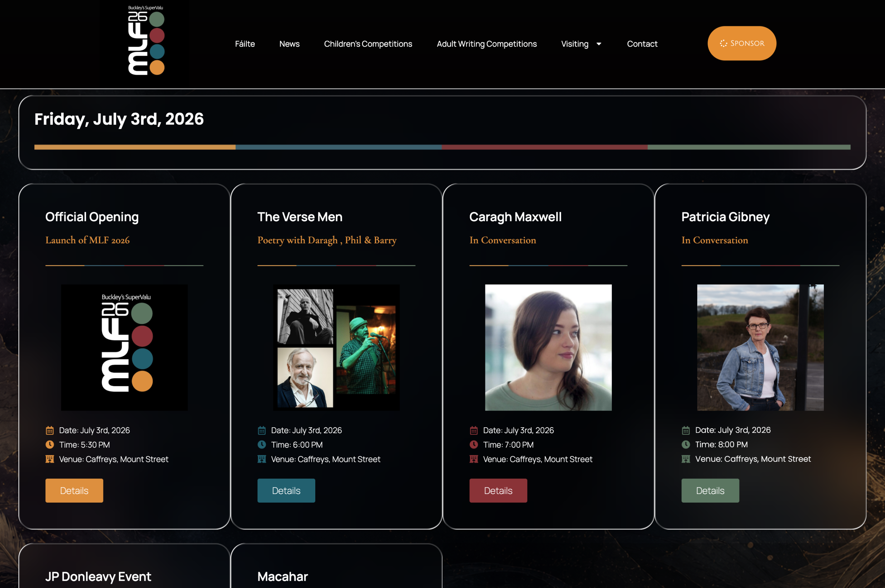This screenshot has height=588, width=885.
Task: Expand the Visiting dropdown arrow
Action: (599, 44)
